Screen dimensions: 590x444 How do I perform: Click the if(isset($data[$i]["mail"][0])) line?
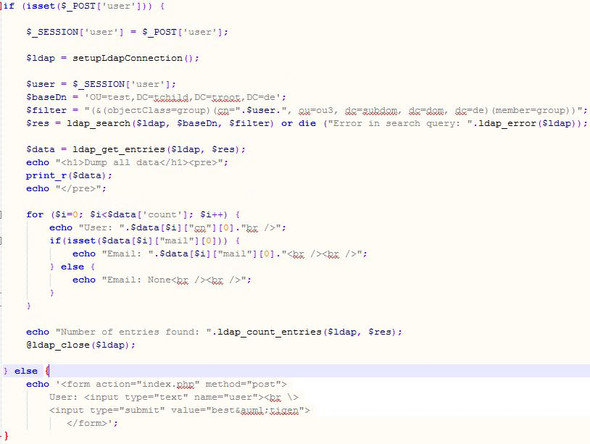[144, 241]
